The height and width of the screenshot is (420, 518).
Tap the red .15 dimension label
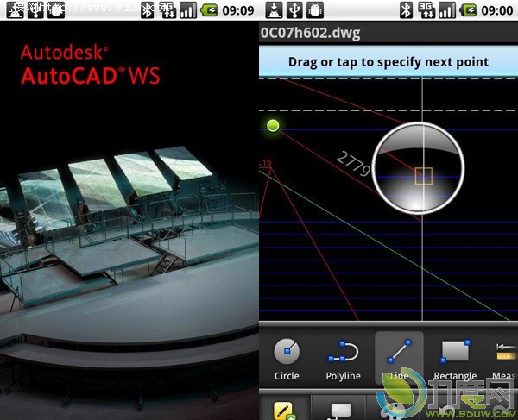266,162
